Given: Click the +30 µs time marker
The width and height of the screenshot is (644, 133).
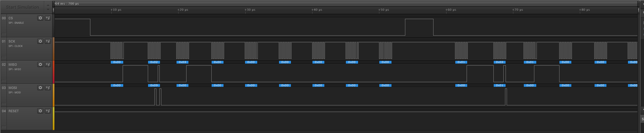Looking at the screenshot, I should [250, 10].
